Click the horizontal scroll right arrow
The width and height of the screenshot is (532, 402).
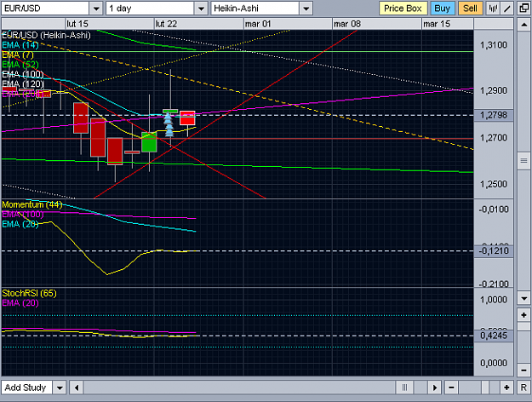[435, 388]
